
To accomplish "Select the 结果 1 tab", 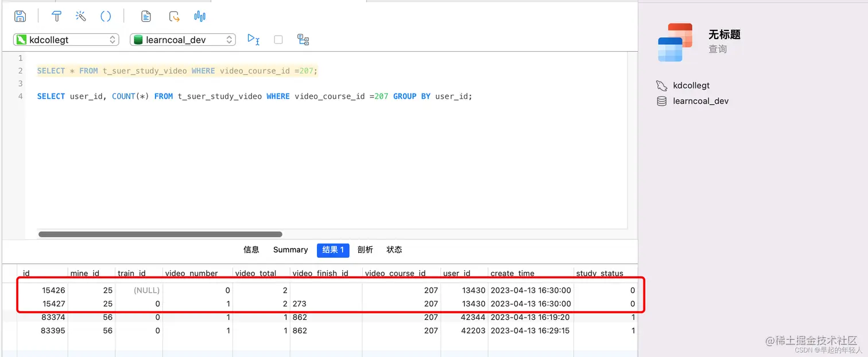I will [333, 250].
